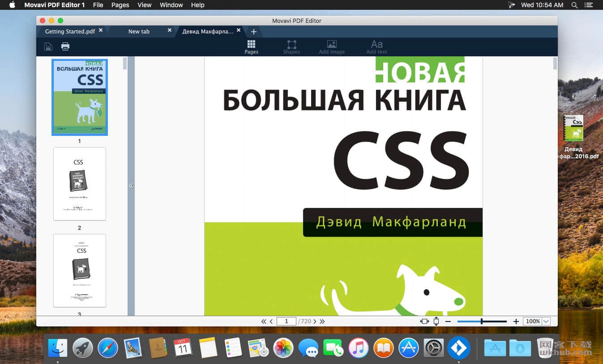Open Safari from the Dock
Screen dimensions: 603x364
click(108, 348)
